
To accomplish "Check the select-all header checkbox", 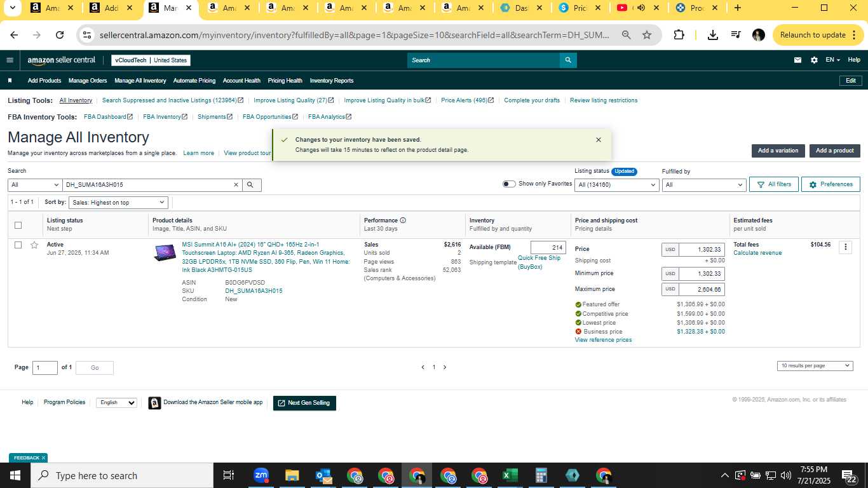I will 18,225.
